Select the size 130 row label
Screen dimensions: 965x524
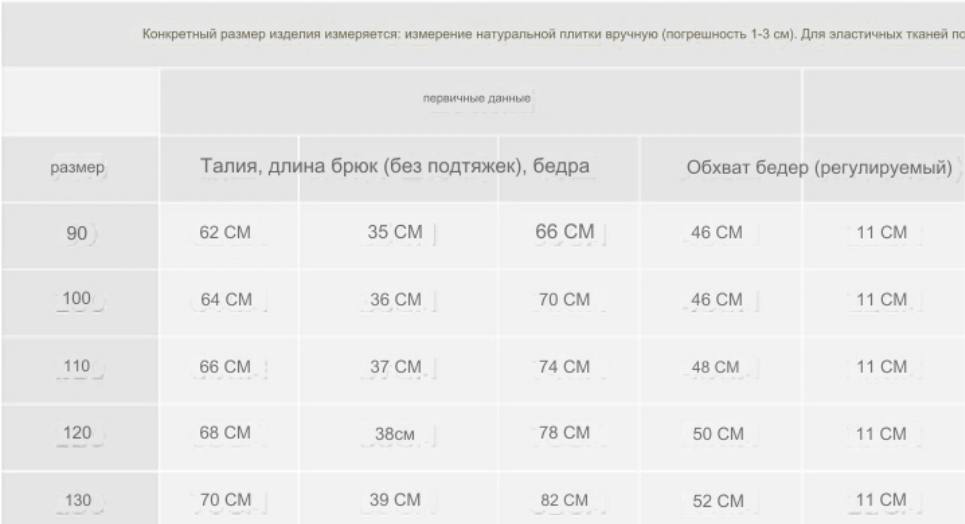(x=78, y=500)
